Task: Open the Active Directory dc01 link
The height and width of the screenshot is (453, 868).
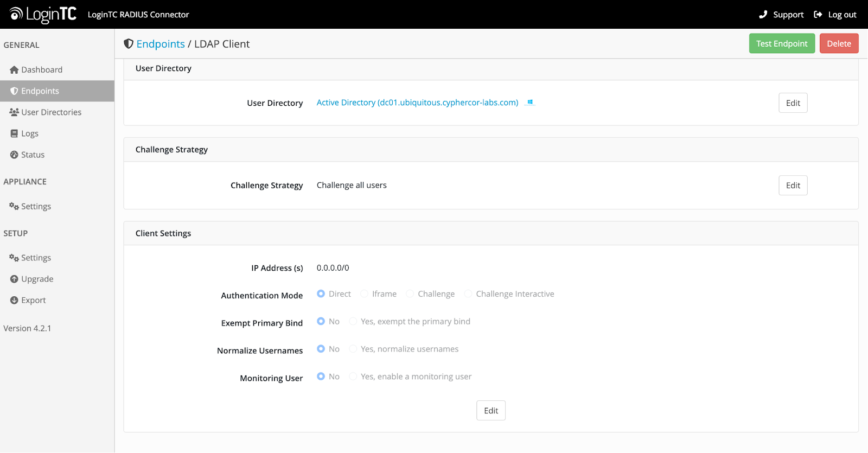Action: click(x=417, y=103)
